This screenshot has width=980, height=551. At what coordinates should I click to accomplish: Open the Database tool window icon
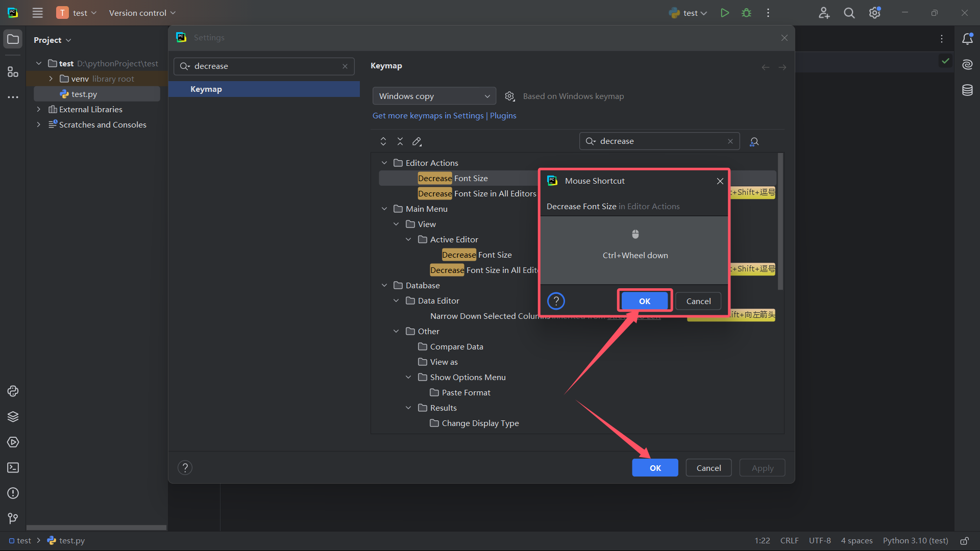(967, 90)
